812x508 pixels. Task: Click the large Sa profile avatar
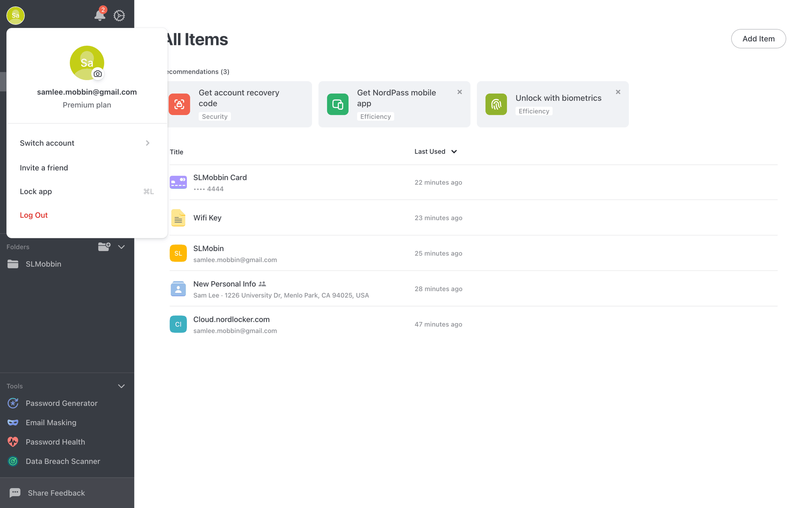[x=87, y=63]
